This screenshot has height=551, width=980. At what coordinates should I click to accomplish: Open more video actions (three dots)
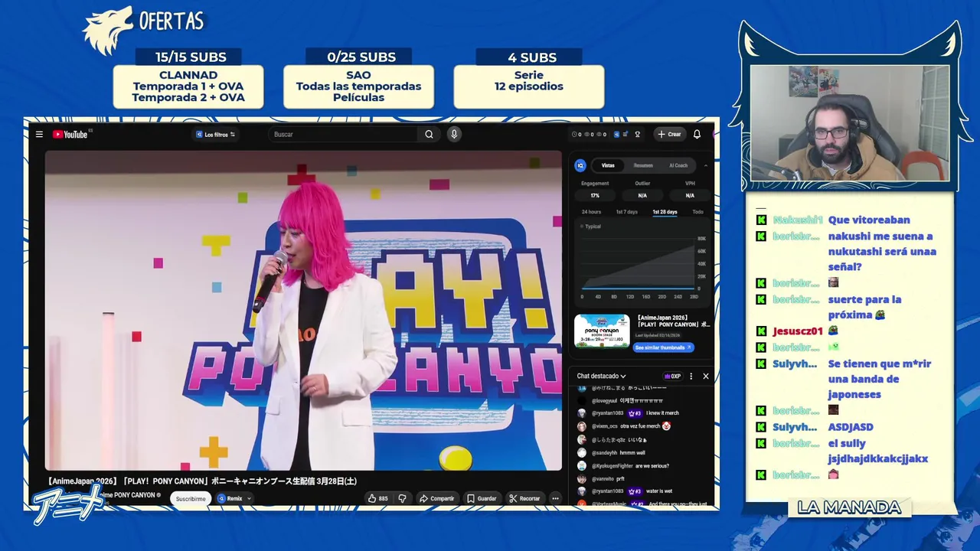[556, 499]
